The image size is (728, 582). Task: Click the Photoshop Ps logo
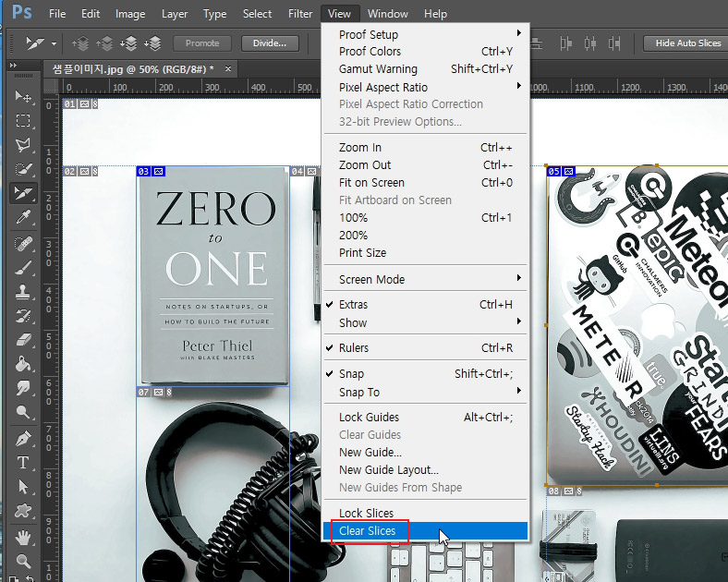22,12
